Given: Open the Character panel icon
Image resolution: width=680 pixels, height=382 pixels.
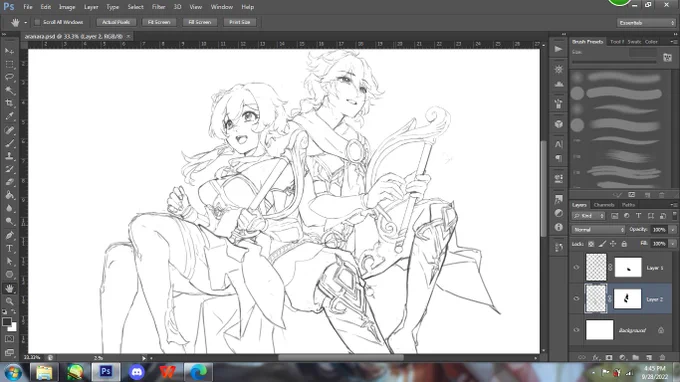Looking at the screenshot, I should pyautogui.click(x=559, y=144).
